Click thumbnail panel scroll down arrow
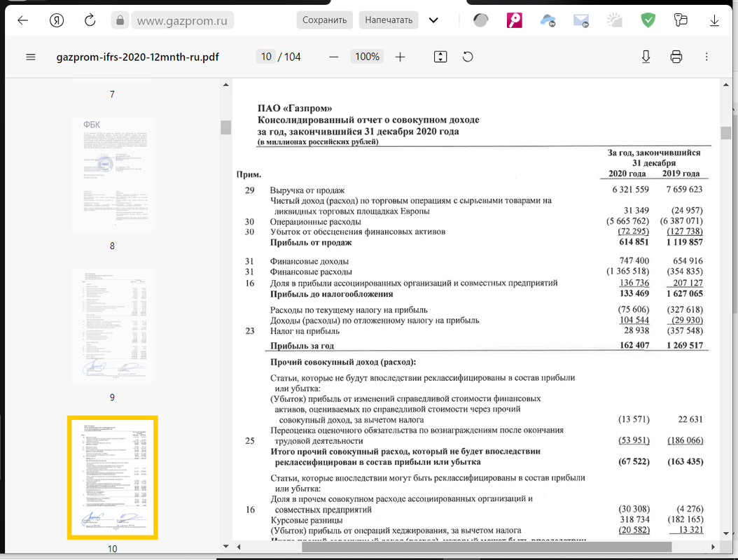 (226, 547)
